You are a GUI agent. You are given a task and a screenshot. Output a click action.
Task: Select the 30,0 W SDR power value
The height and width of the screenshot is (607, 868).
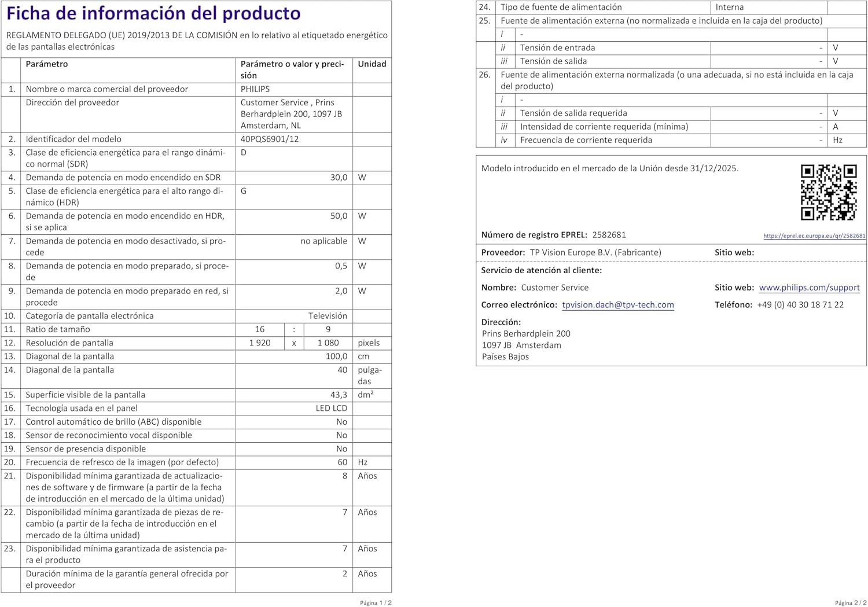coord(339,178)
